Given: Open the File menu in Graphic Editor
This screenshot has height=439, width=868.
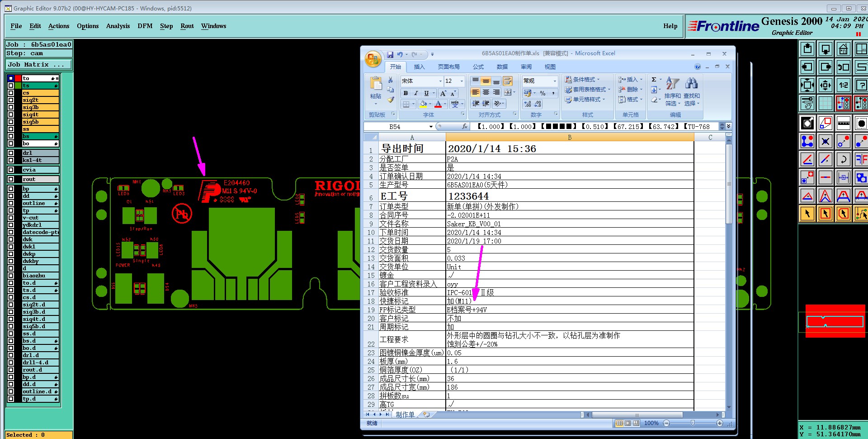Looking at the screenshot, I should [16, 26].
